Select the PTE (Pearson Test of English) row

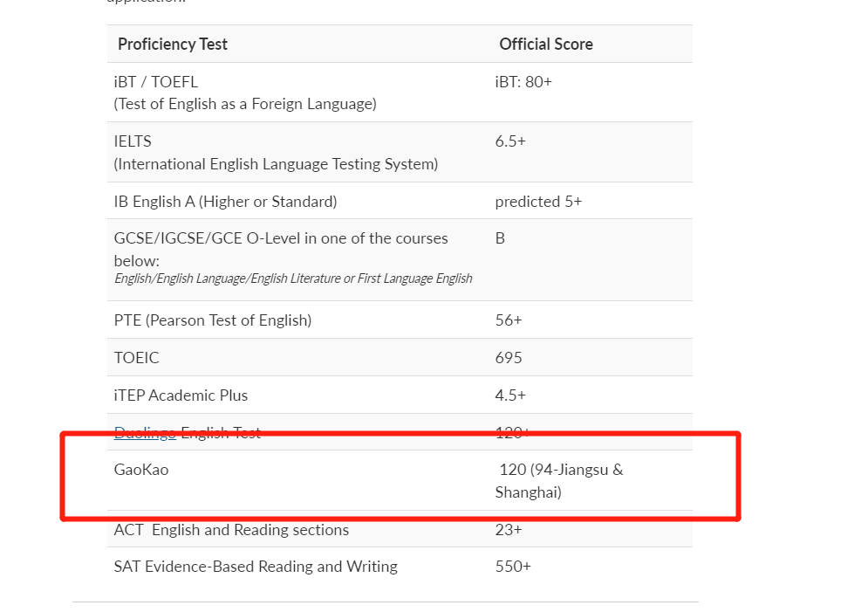pyautogui.click(x=400, y=320)
